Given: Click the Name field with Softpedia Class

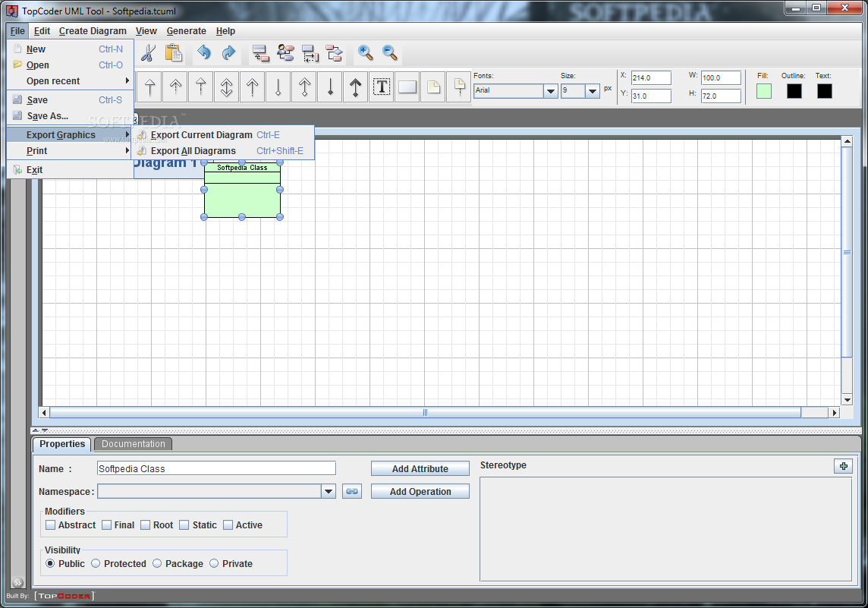Looking at the screenshot, I should [x=216, y=468].
